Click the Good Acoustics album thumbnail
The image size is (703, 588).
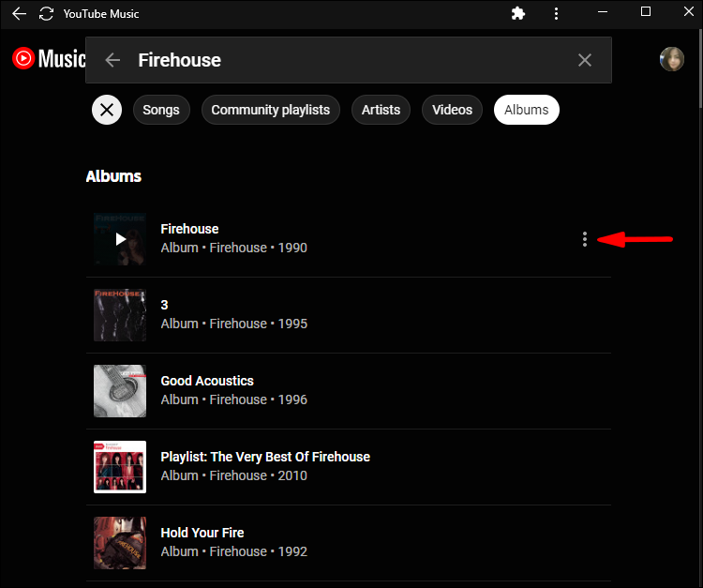point(120,391)
